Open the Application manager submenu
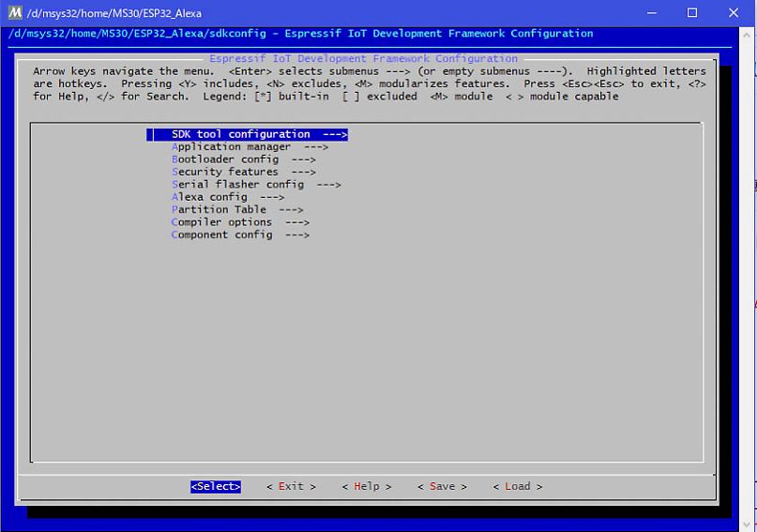Screen dimensions: 757x532 250,146
